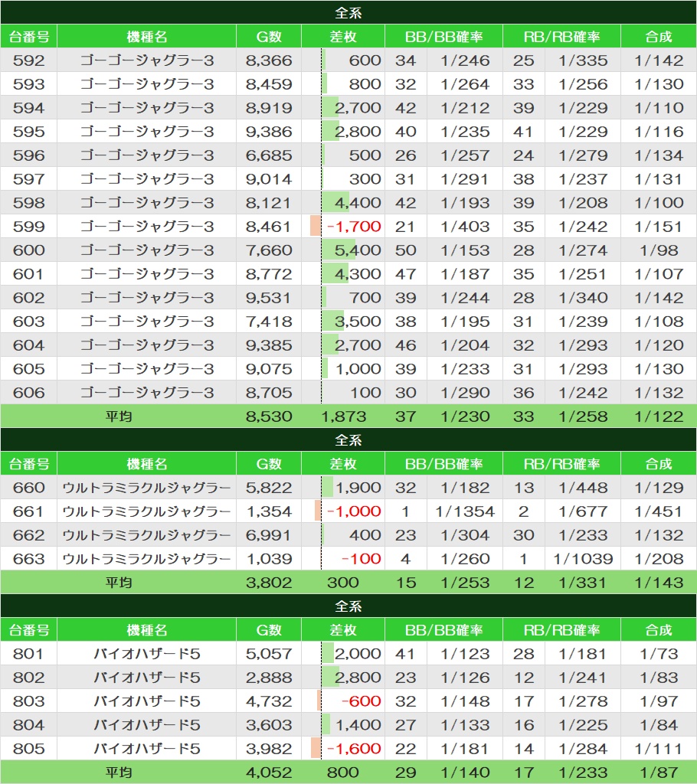Select ウルトラミラクルジャグラー name in row 660

pyautogui.click(x=146, y=488)
